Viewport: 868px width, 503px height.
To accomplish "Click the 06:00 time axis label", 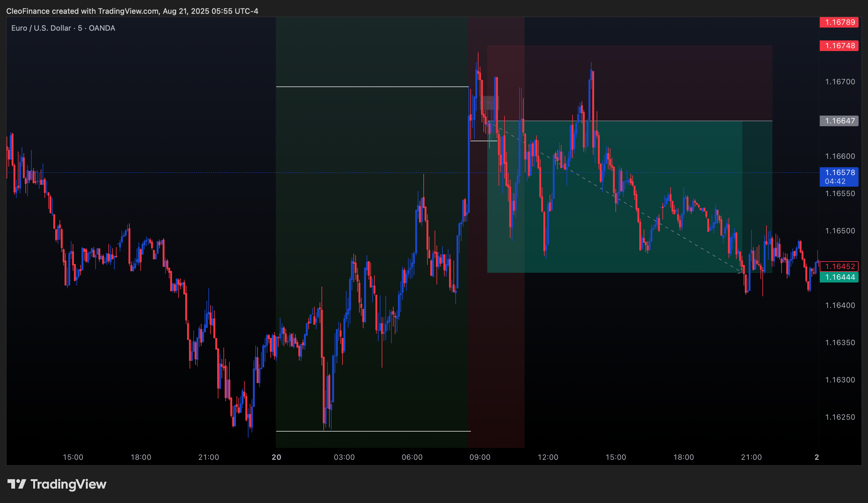I will (x=412, y=457).
